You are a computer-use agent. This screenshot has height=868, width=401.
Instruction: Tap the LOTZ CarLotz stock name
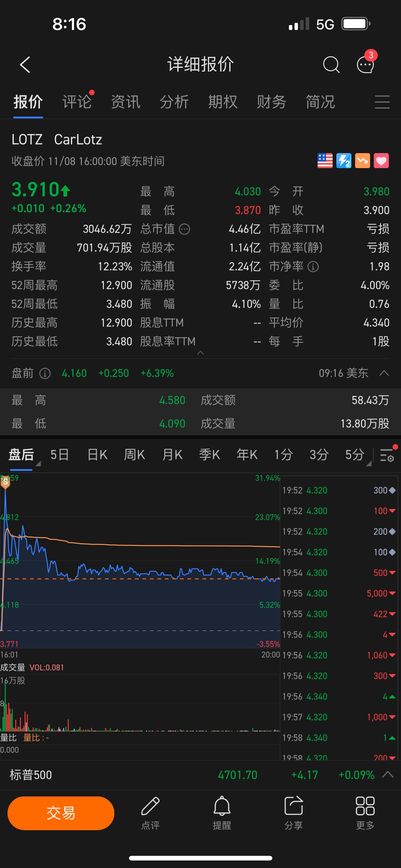tap(57, 139)
